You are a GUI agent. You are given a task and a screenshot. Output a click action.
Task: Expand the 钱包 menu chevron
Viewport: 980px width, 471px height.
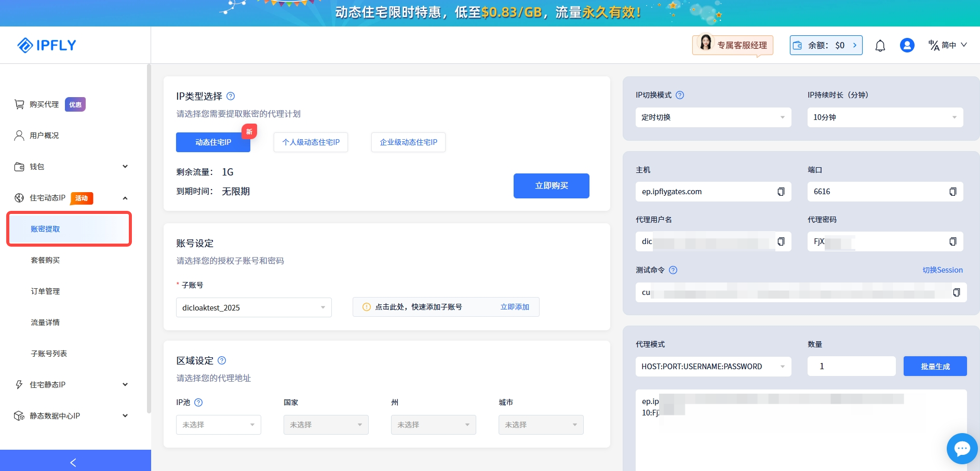point(125,167)
